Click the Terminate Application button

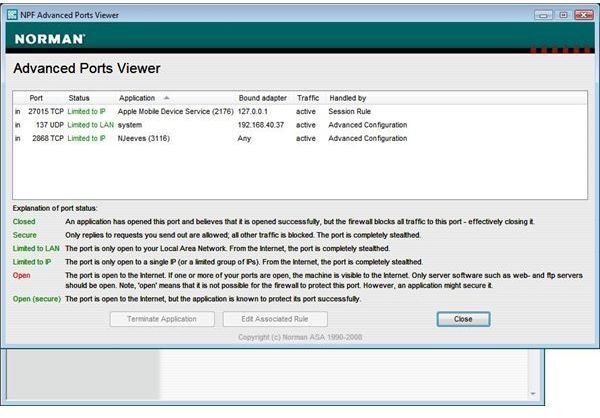(162, 319)
